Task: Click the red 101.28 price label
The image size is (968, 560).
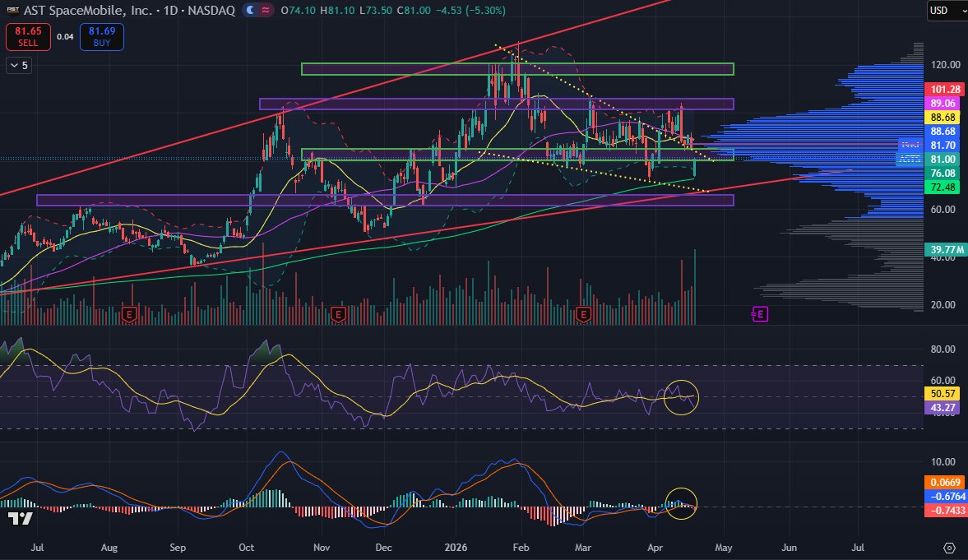Action: (946, 90)
